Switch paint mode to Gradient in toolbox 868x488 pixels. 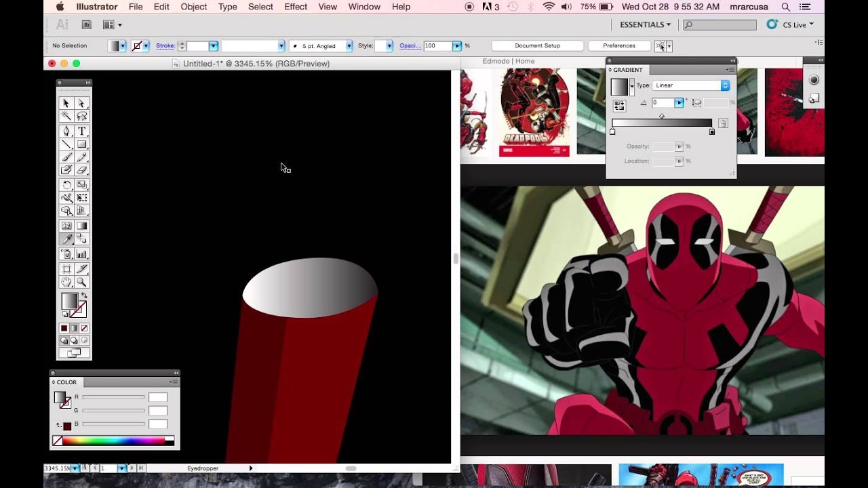pos(74,328)
